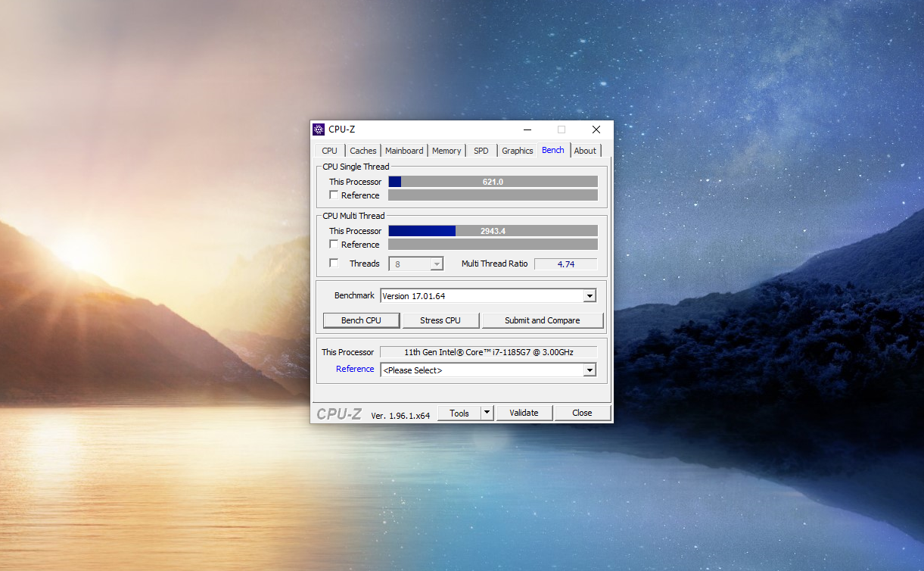Click the processor name i7-1185G7 field

tap(488, 352)
